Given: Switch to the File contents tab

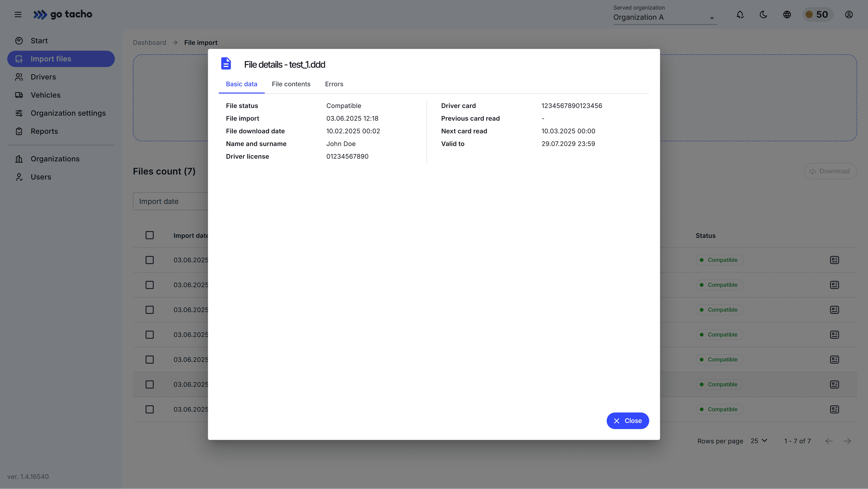Looking at the screenshot, I should pos(291,84).
